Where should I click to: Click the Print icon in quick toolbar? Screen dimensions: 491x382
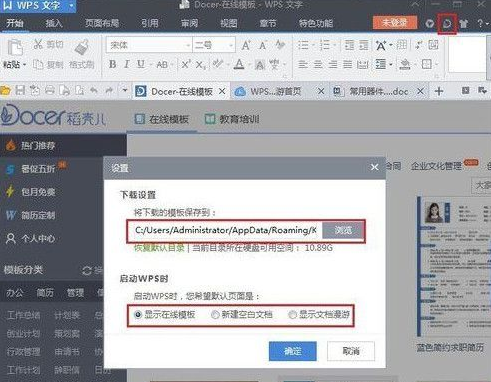coord(50,90)
